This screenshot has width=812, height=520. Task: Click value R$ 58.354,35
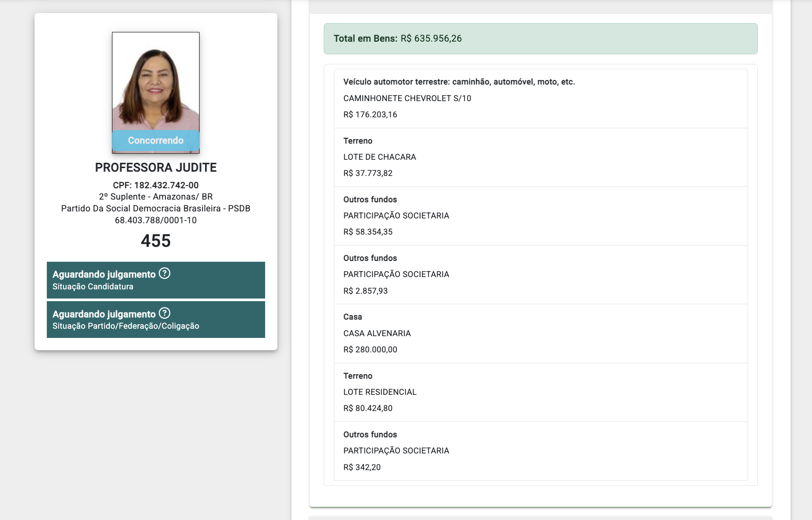pos(368,232)
